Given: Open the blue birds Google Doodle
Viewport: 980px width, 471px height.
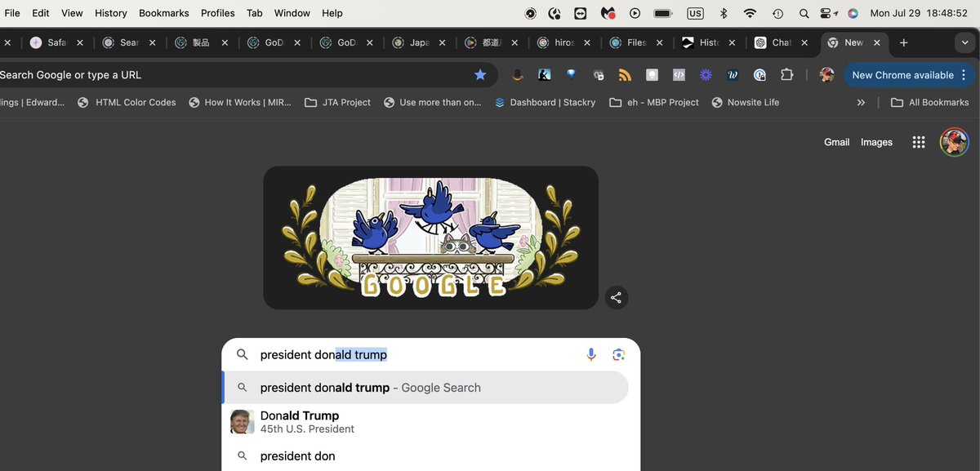Looking at the screenshot, I should click(430, 238).
